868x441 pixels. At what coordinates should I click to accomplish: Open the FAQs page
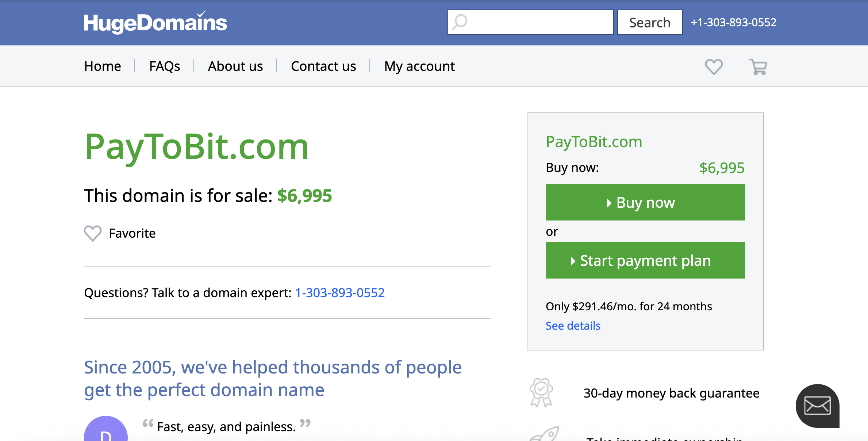coord(165,66)
